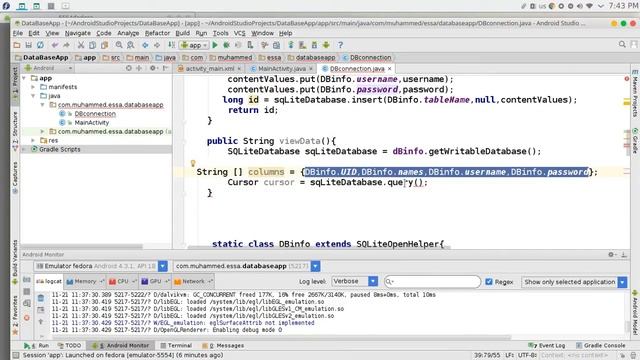Click the Android Monitor settings gear
The width and height of the screenshot is (640, 360).
click(x=611, y=255)
